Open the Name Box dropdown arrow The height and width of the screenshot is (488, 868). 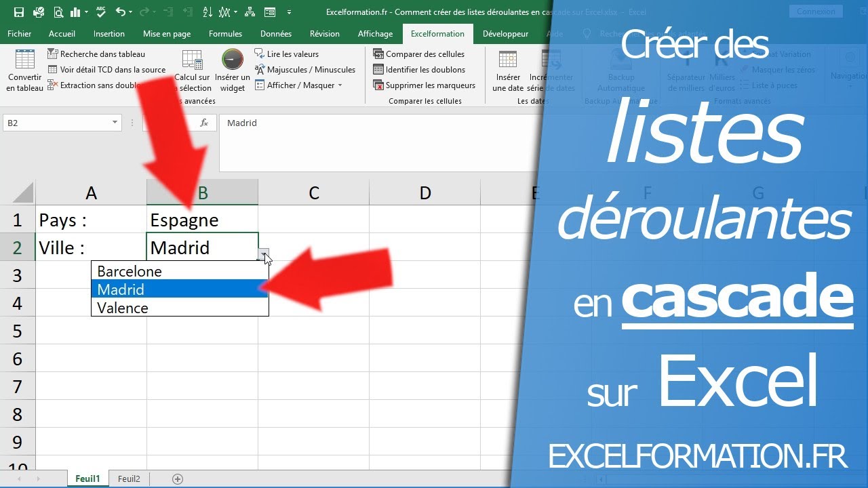(115, 123)
